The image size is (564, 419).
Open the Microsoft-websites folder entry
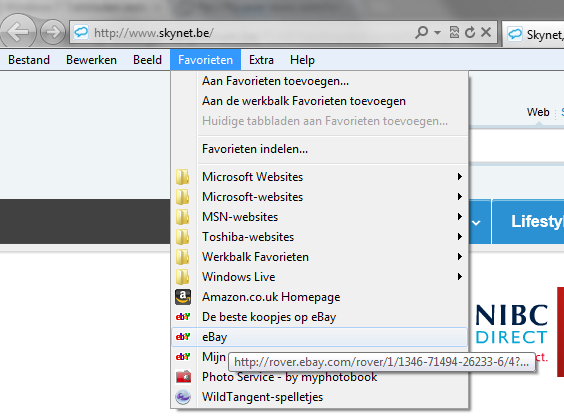319,197
